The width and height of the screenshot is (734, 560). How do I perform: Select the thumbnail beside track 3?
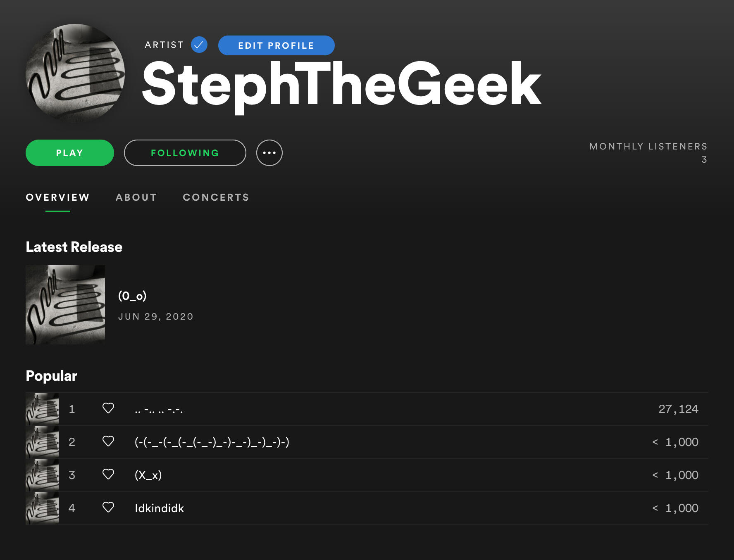click(x=42, y=475)
